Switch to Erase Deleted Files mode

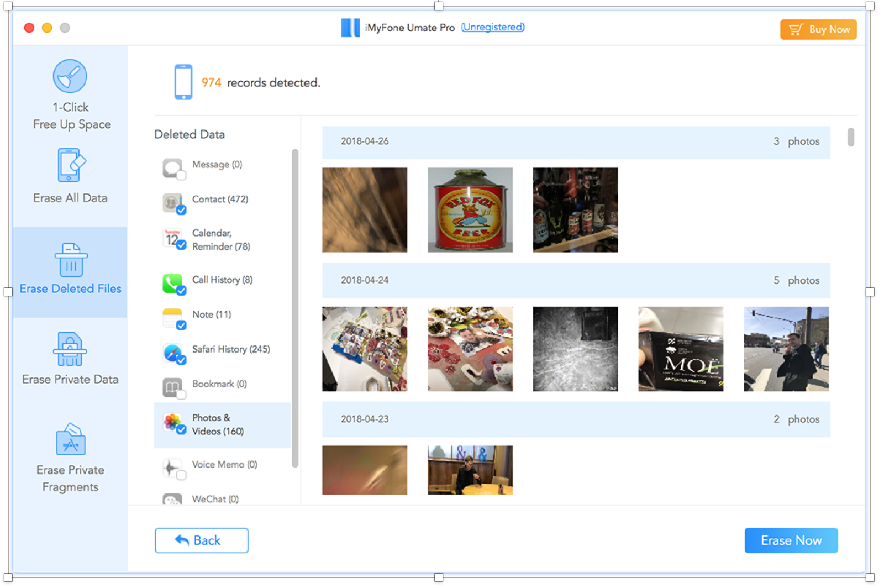(71, 272)
